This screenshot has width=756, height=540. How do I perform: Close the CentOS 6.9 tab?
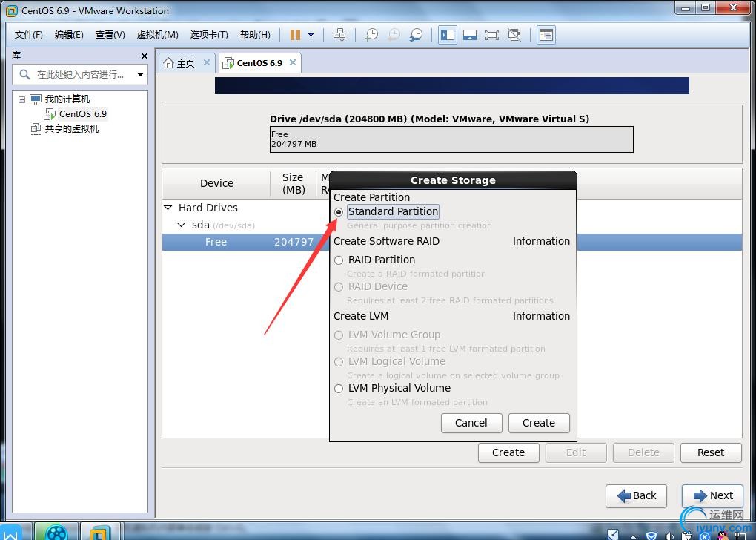point(293,62)
